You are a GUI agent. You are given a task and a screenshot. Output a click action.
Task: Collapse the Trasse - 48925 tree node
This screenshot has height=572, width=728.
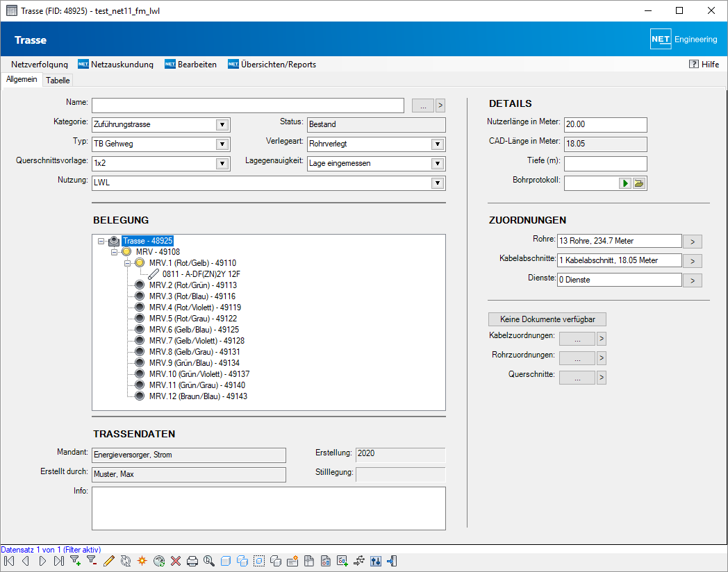tap(101, 242)
